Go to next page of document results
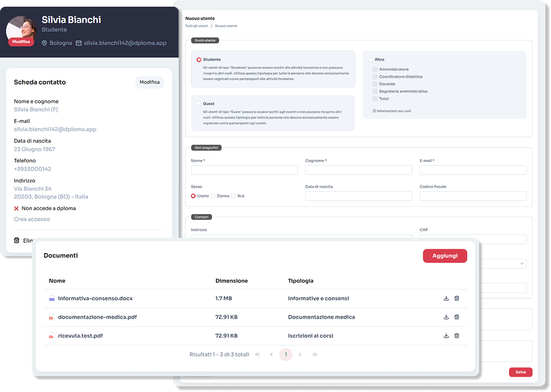551x392 pixels. [300, 355]
